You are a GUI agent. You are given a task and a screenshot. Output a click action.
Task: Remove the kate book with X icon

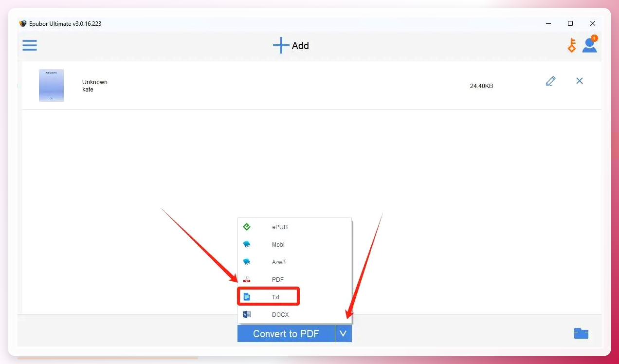pos(580,81)
